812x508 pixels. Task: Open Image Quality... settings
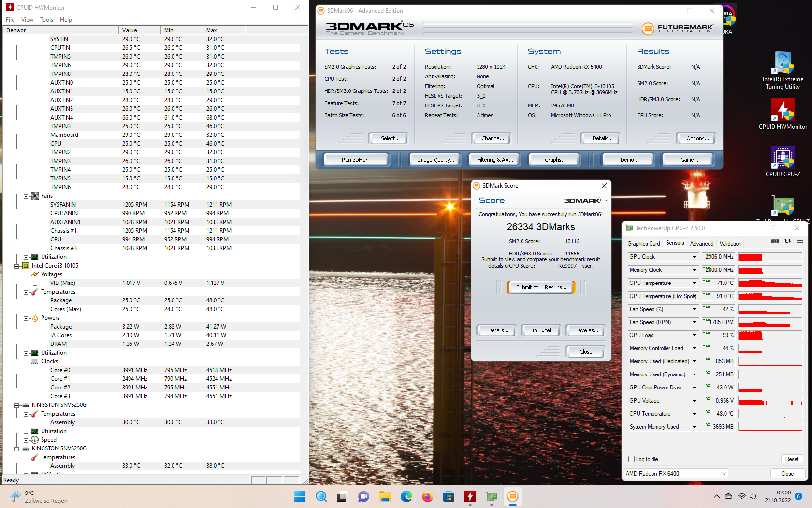point(435,160)
